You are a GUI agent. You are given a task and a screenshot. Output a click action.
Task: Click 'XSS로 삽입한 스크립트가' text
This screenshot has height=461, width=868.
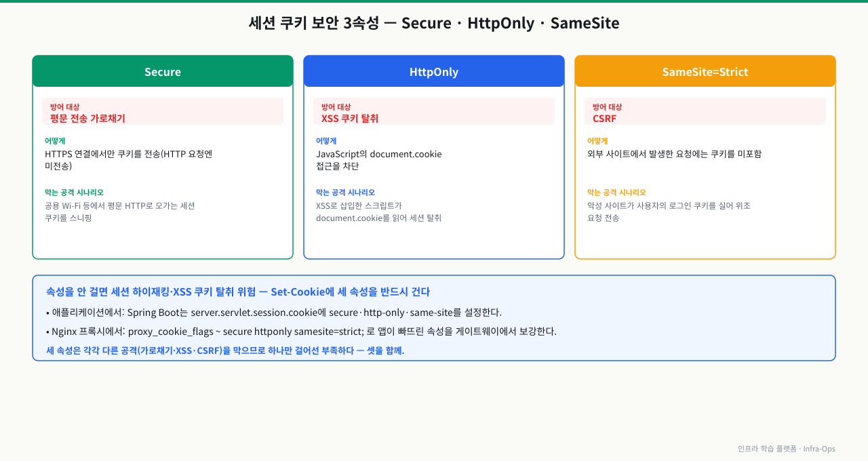click(359, 205)
